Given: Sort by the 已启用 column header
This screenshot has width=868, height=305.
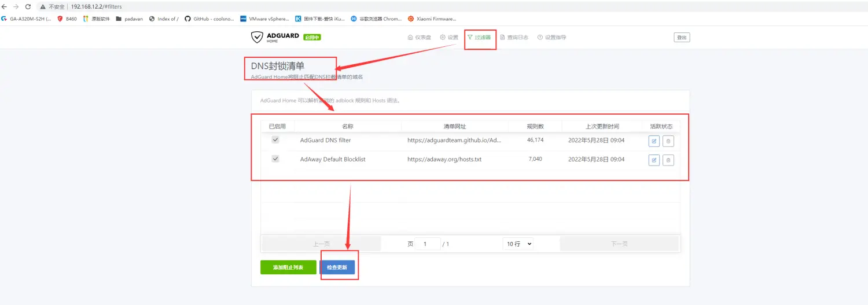Looking at the screenshot, I should tap(277, 126).
